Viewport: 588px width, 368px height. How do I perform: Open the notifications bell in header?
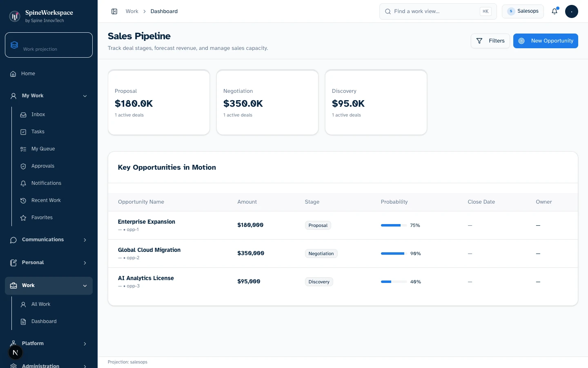point(555,11)
